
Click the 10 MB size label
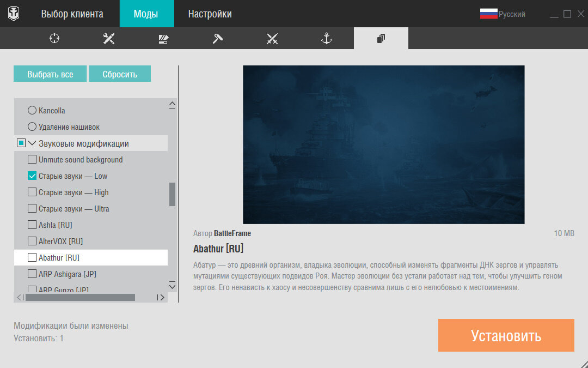pyautogui.click(x=564, y=233)
